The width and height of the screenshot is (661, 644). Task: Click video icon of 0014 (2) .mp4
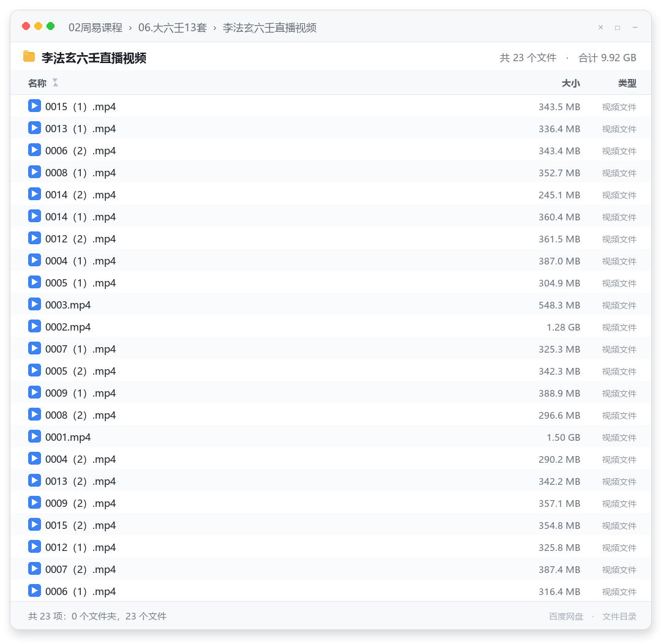pos(34,194)
